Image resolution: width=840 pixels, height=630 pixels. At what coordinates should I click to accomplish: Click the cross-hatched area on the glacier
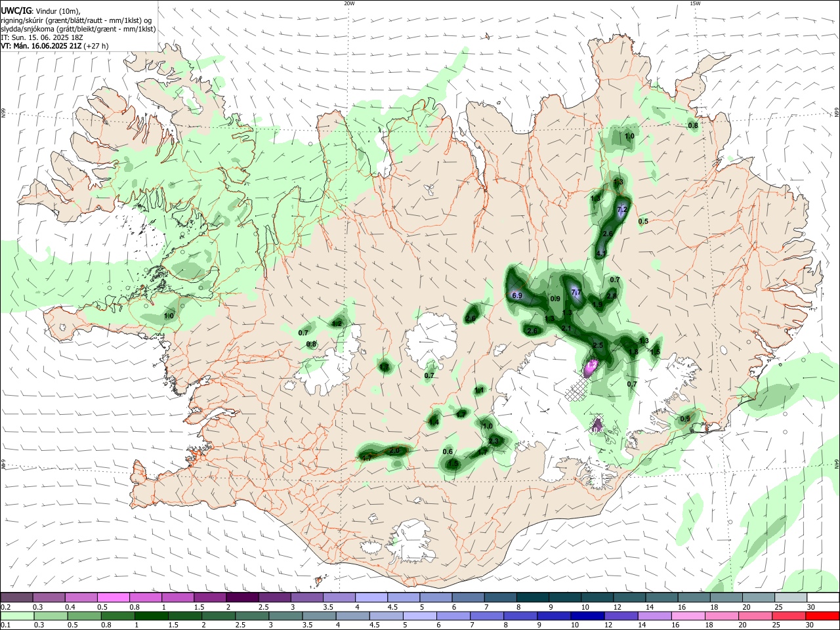576,388
